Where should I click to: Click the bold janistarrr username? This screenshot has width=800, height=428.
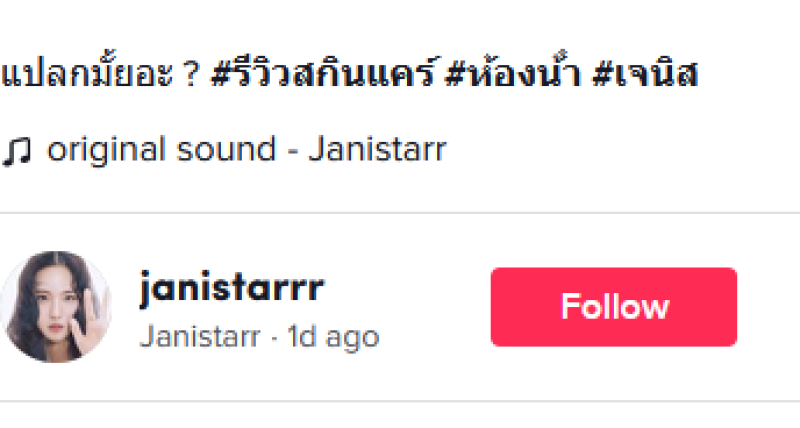pos(232,289)
